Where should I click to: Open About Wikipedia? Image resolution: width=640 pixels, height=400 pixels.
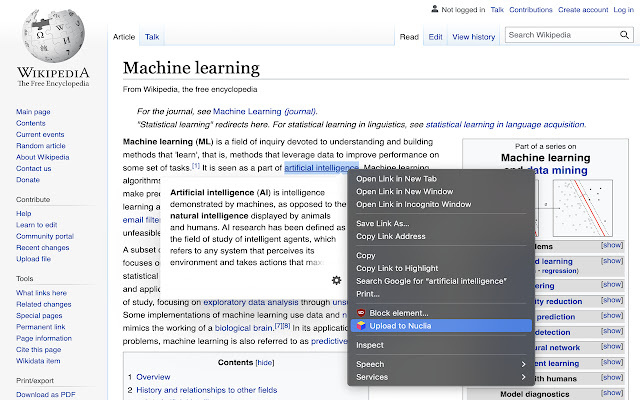(x=42, y=157)
